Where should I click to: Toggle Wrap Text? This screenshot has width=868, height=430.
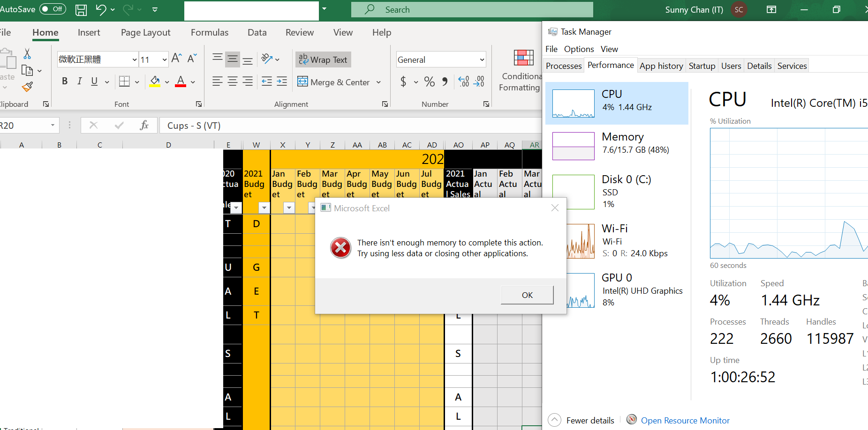point(323,59)
